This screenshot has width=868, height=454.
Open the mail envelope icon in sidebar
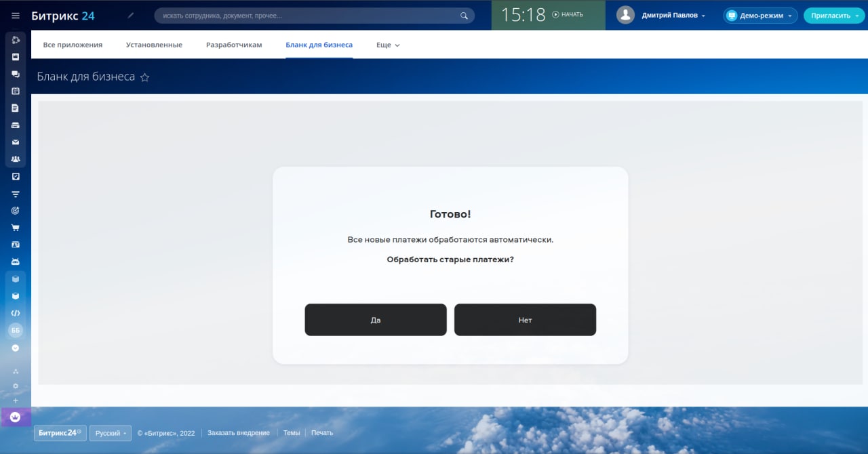tap(16, 142)
